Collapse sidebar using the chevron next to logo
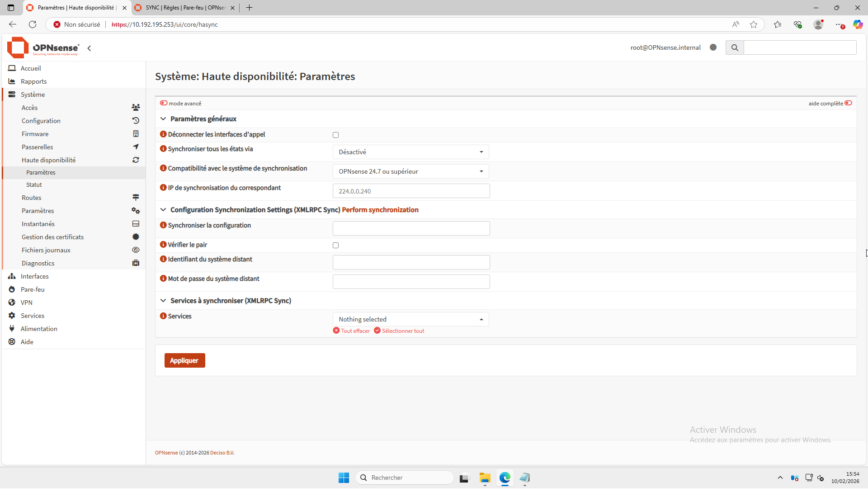868x492 pixels. tap(89, 48)
